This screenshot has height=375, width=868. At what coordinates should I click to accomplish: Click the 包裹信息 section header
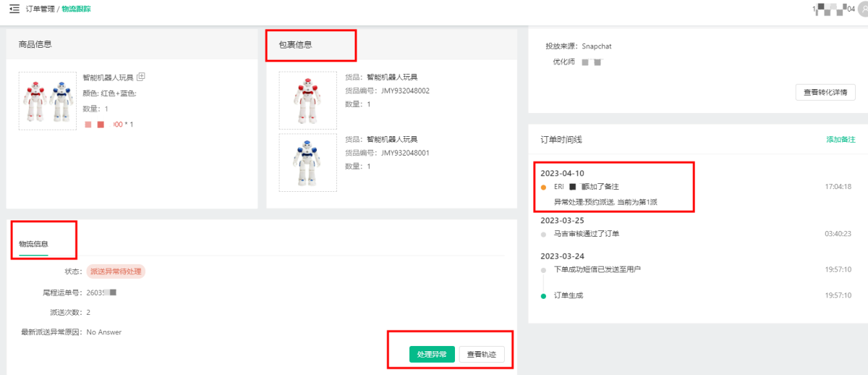(296, 45)
